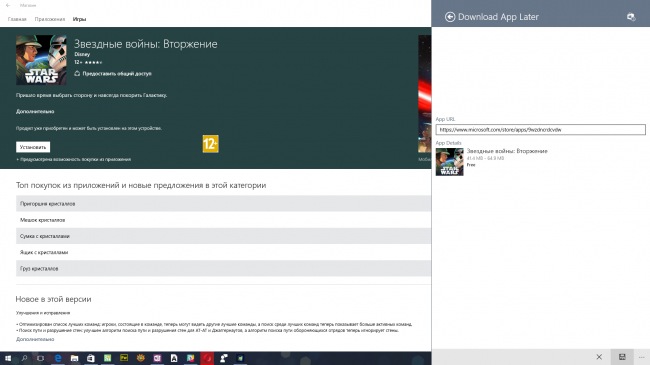Viewport: 650px width, 365px height.
Task: Click the multicolored tile taskbar icon
Action: click(x=190, y=358)
